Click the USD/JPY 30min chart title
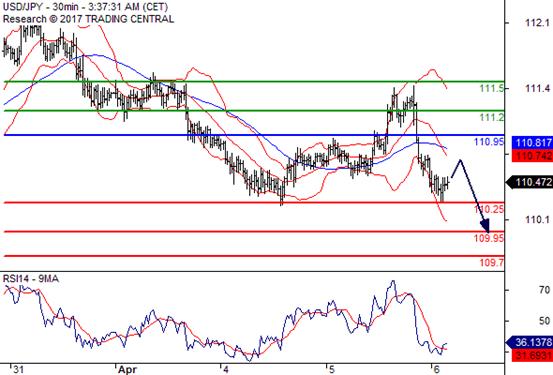Viewport: 553px width, 375px height. coord(85,7)
